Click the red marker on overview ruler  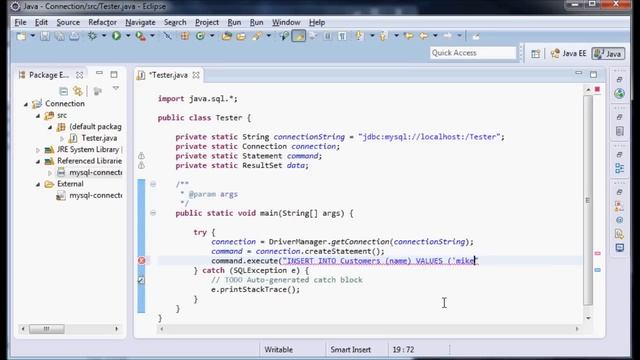click(597, 253)
